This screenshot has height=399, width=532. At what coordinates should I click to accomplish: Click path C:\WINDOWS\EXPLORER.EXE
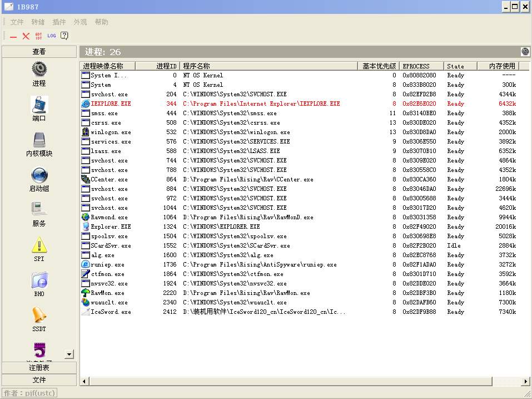222,226
